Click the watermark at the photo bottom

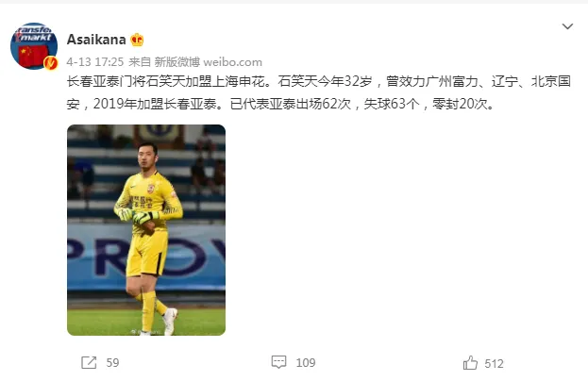click(x=146, y=332)
